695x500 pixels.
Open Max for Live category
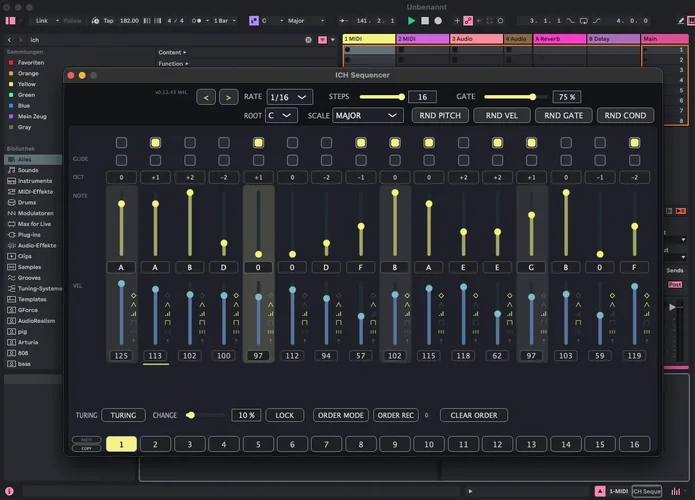click(34, 224)
